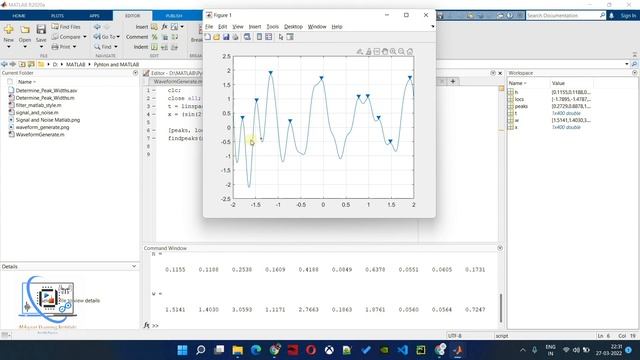Switch to the PLOTS ribbon tab

coord(57,16)
